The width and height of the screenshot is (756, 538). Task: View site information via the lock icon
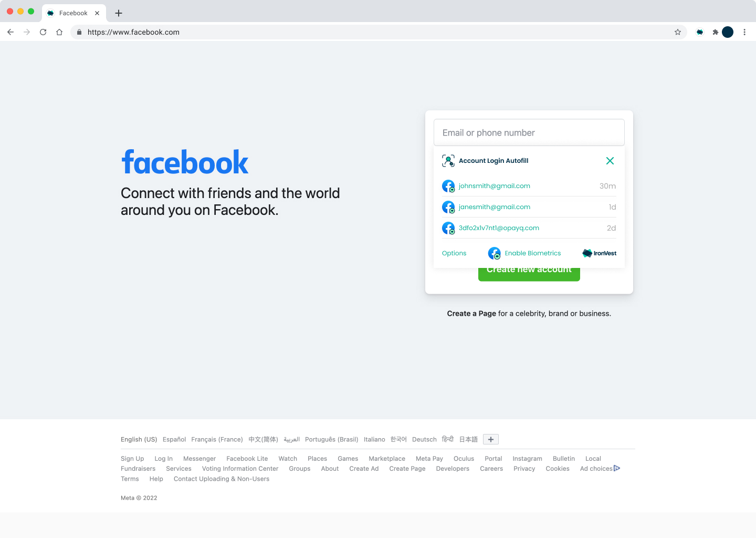(79, 32)
